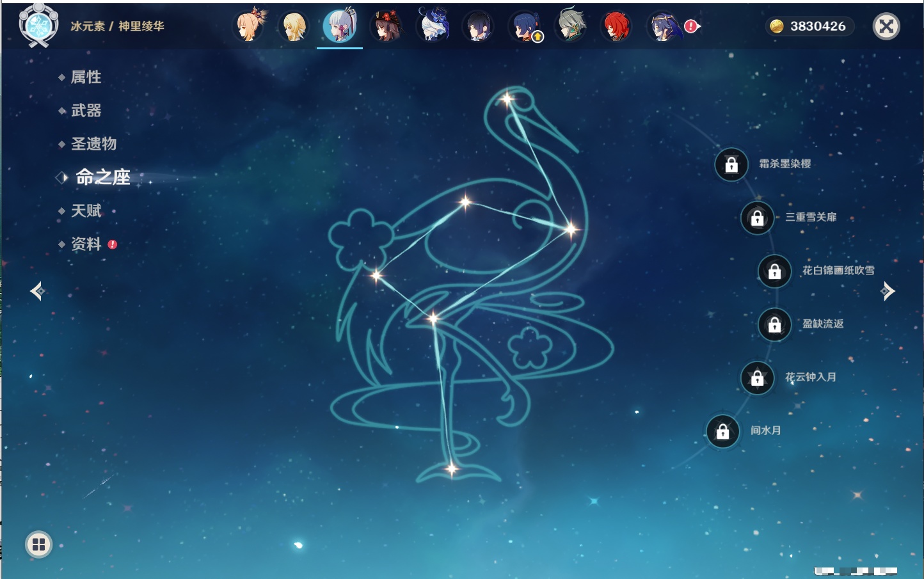Viewport: 924px width, 579px height.
Task: Click the lock icon for 花白锦画纸吹雪
Action: pos(774,271)
